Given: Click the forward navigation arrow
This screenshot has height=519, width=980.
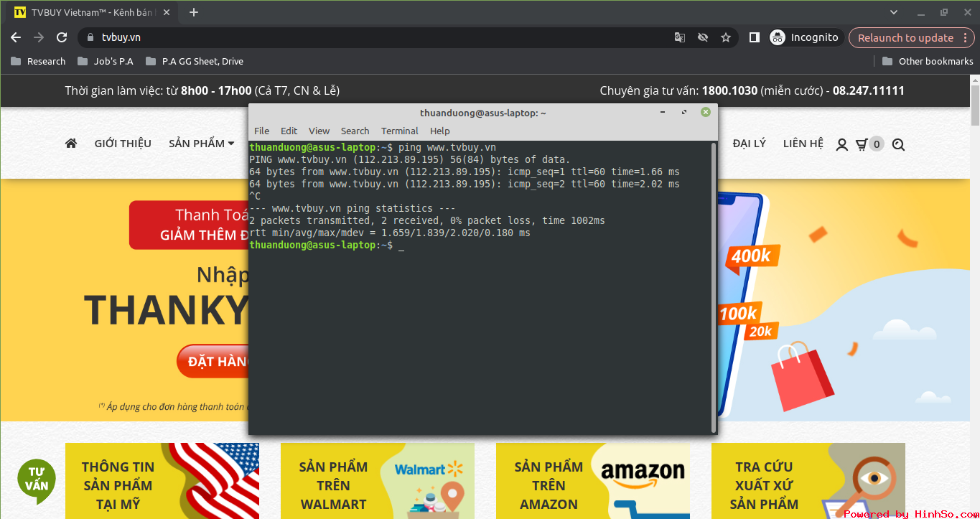Looking at the screenshot, I should tap(39, 37).
